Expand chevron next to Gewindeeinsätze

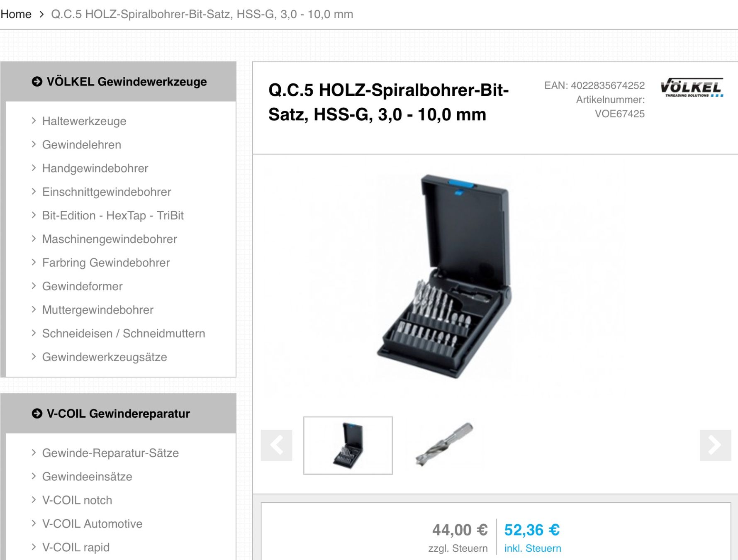click(34, 476)
